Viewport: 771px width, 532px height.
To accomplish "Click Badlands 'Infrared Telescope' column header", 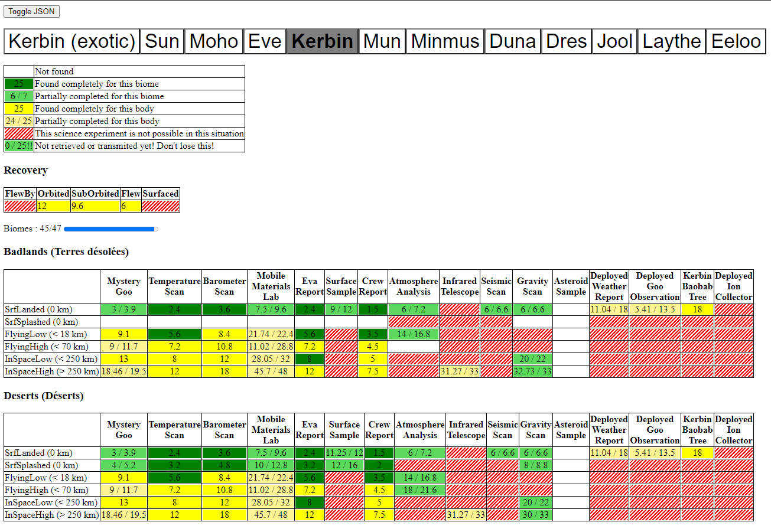I will [x=460, y=286].
